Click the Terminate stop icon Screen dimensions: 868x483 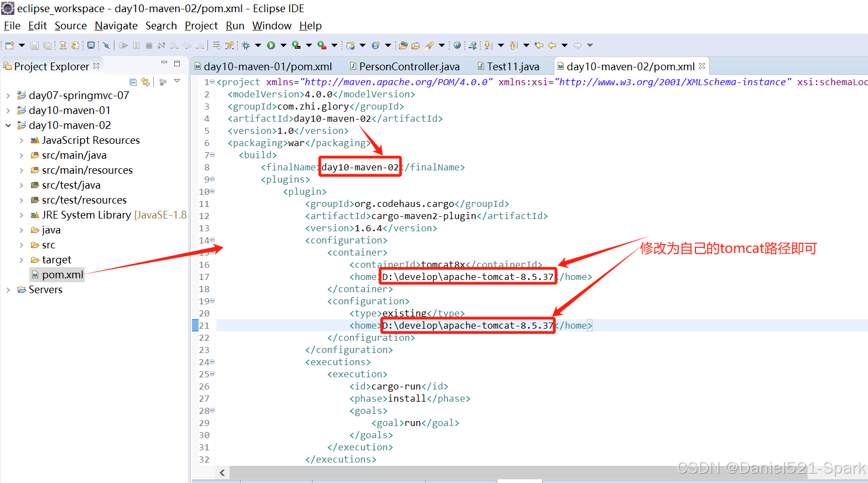point(149,45)
